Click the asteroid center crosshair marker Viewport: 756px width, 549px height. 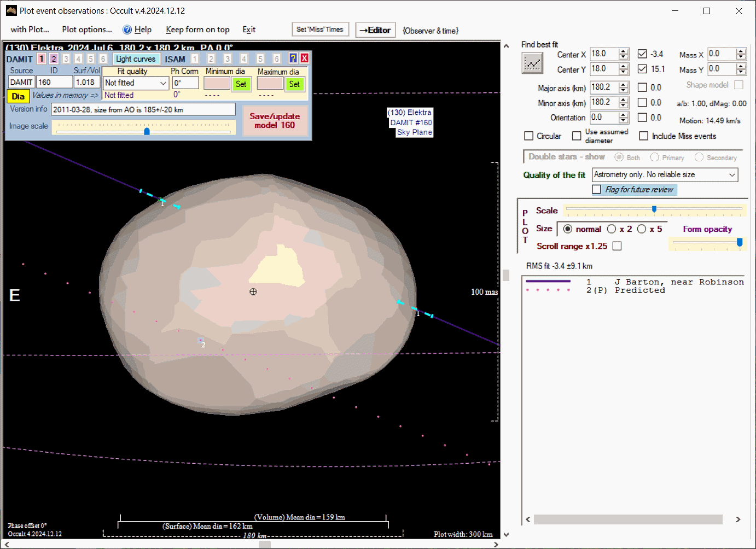(253, 292)
